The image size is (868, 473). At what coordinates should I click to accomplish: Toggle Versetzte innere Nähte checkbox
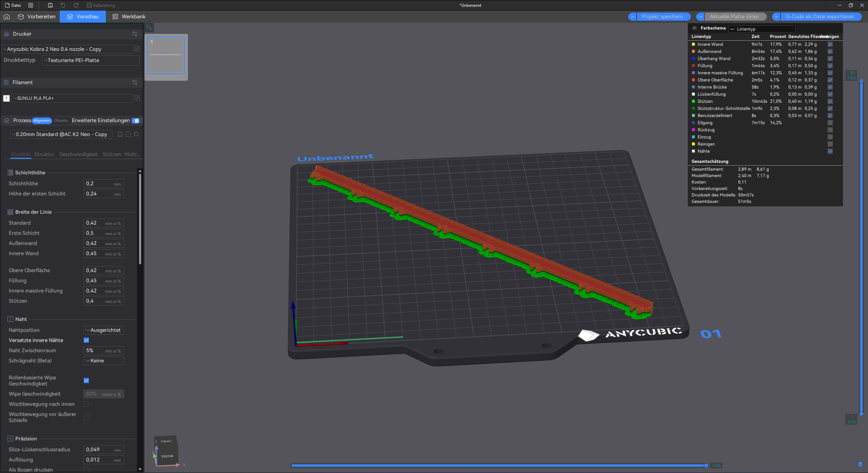[86, 340]
